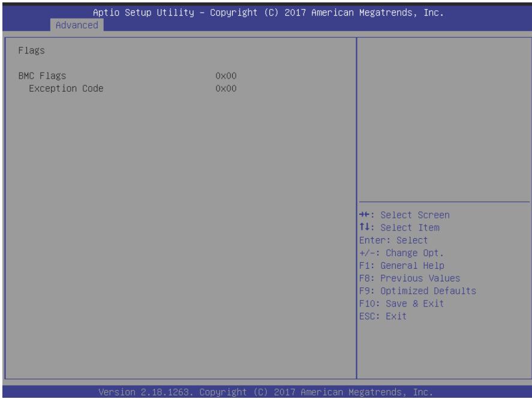Click the +/-: Change Opt. hint
Image resolution: width=532 pixels, height=399 pixels.
pyautogui.click(x=401, y=253)
